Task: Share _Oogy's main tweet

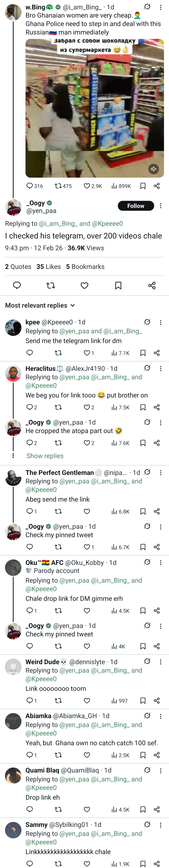Action: [152, 286]
